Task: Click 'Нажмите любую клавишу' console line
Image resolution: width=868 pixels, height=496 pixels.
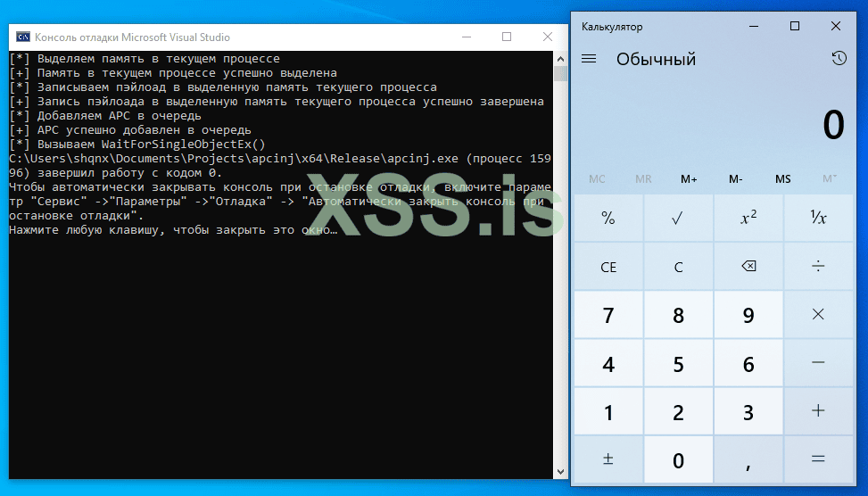Action: point(173,230)
